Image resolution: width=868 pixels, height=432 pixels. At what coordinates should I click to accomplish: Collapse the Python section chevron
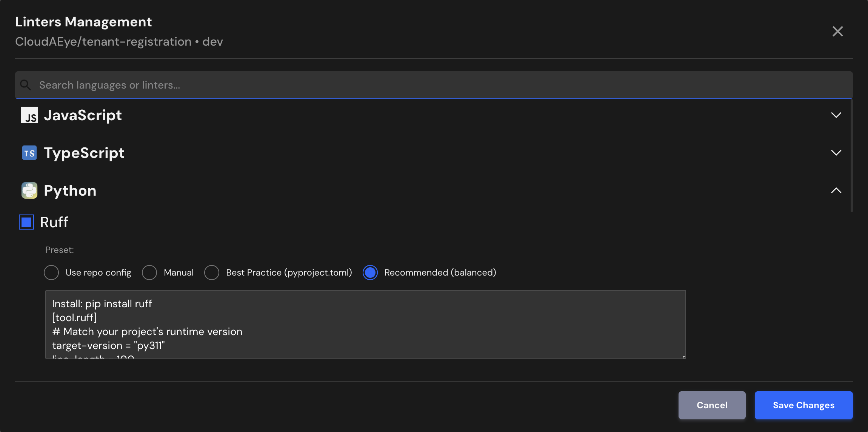[836, 191]
